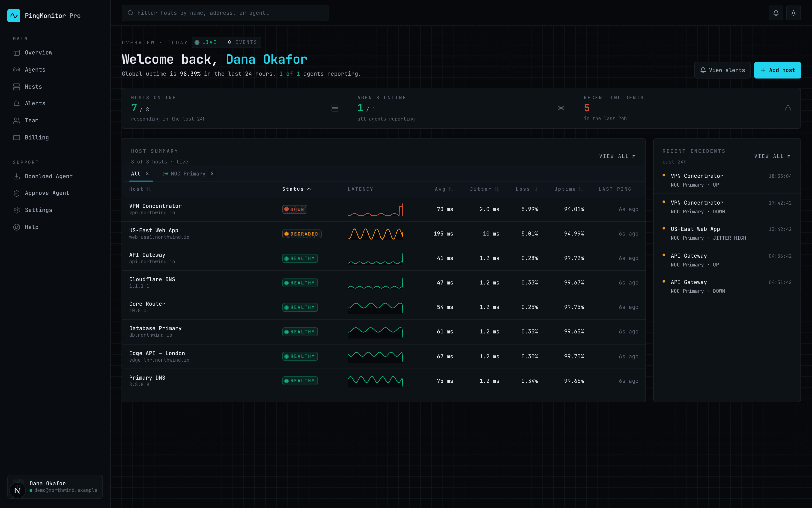
Task: Click Primary DNS latency sparkline
Action: tap(375, 381)
